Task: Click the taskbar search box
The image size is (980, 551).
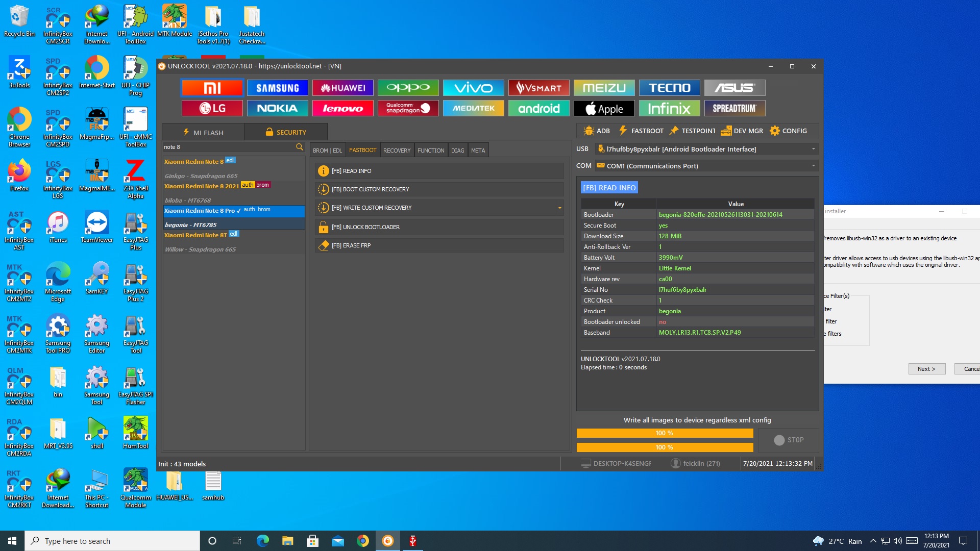Action: coord(112,541)
